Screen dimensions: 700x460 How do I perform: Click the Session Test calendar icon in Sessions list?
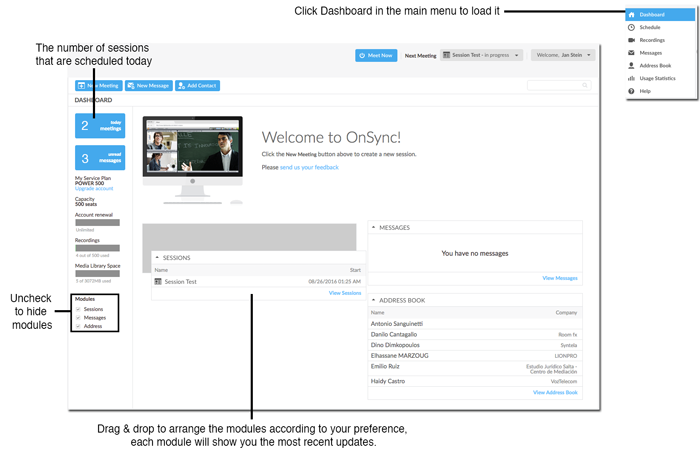point(158,281)
